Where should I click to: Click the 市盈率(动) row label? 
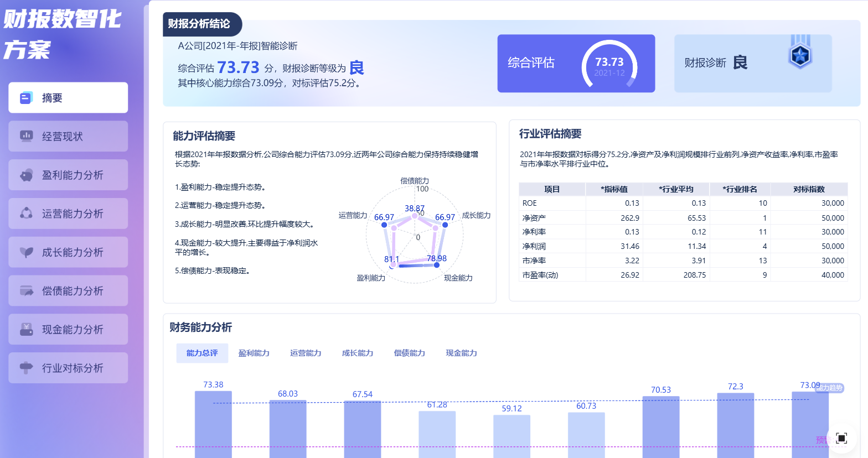540,275
